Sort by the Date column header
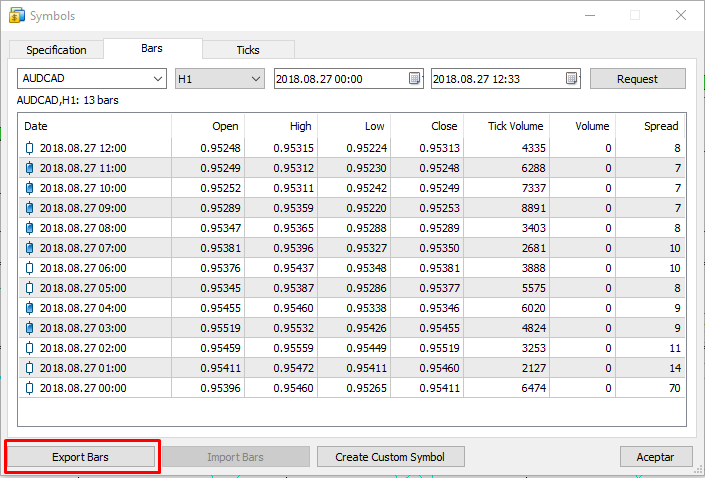Viewport: 705px width, 478px height. (95, 126)
